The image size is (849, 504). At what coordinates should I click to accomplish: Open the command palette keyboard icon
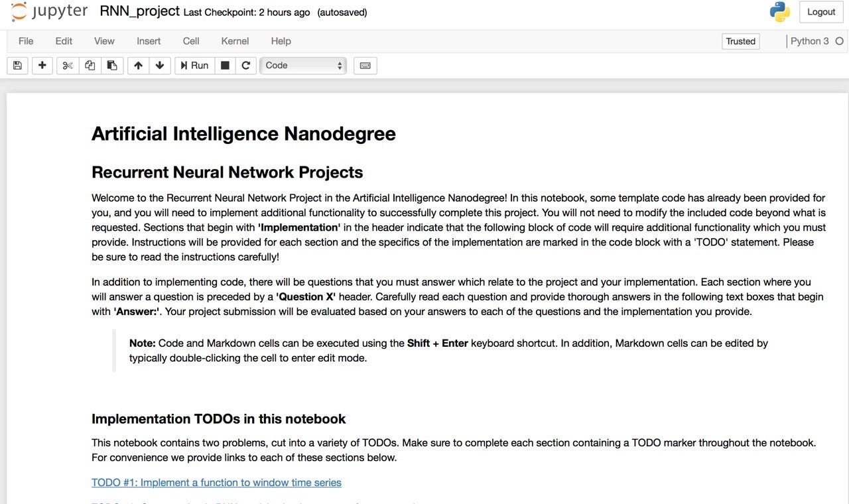point(365,65)
